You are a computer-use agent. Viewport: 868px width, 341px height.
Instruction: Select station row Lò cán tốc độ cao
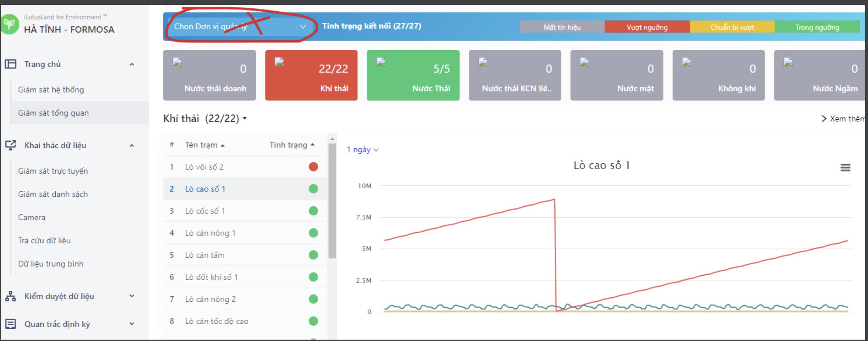coord(245,321)
